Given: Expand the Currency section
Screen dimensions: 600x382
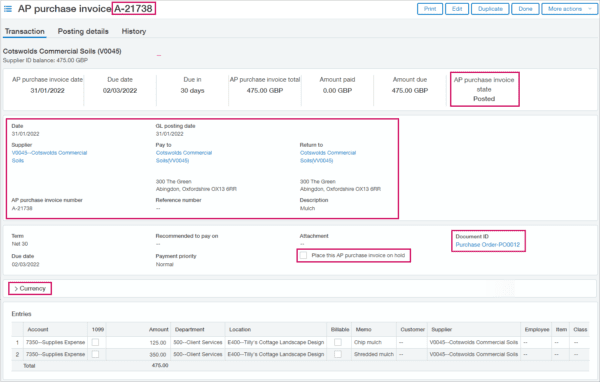Looking at the screenshot, I should pyautogui.click(x=30, y=289).
